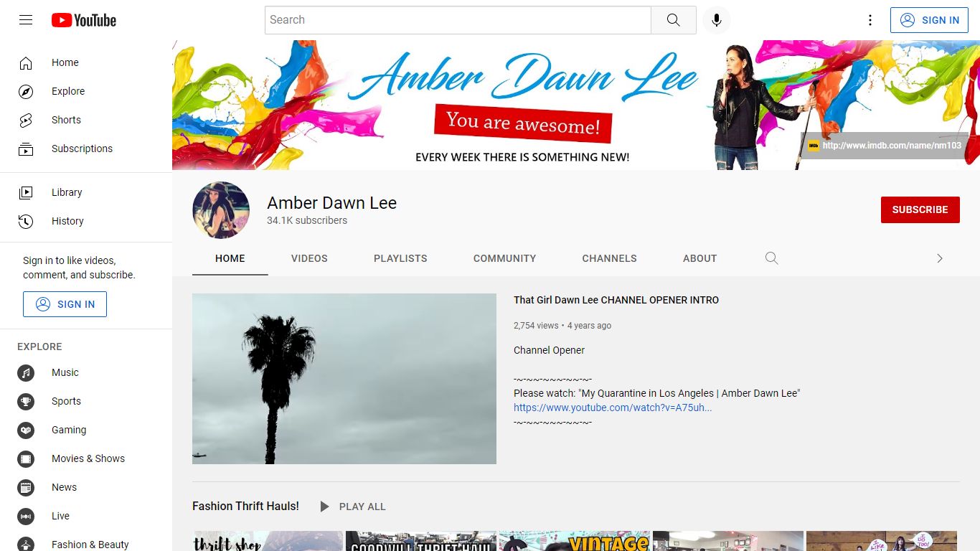
Task: Click the History clock icon
Action: point(26,221)
